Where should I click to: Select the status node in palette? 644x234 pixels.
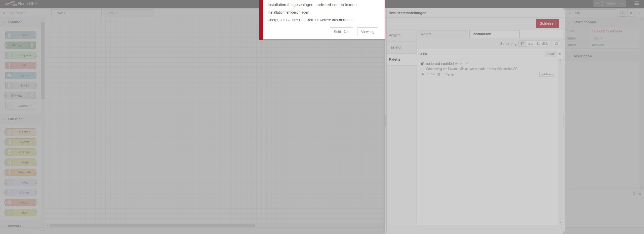click(x=21, y=75)
